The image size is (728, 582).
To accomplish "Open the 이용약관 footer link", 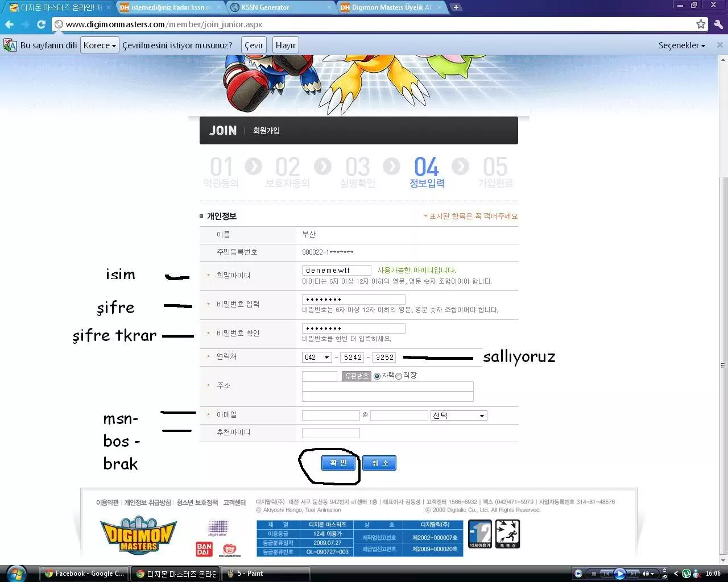I will (x=107, y=502).
